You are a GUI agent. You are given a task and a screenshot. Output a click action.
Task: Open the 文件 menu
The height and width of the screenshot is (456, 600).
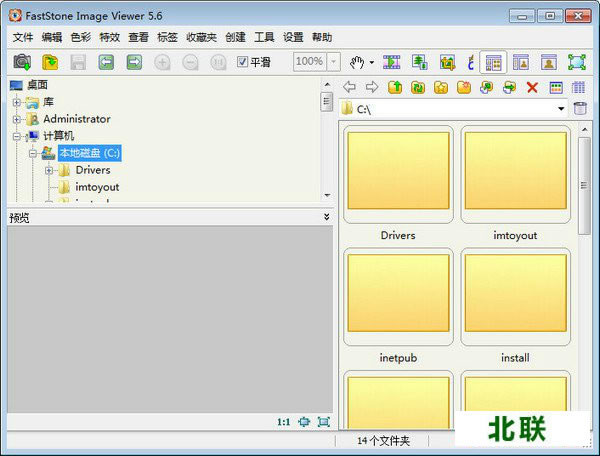pos(23,37)
